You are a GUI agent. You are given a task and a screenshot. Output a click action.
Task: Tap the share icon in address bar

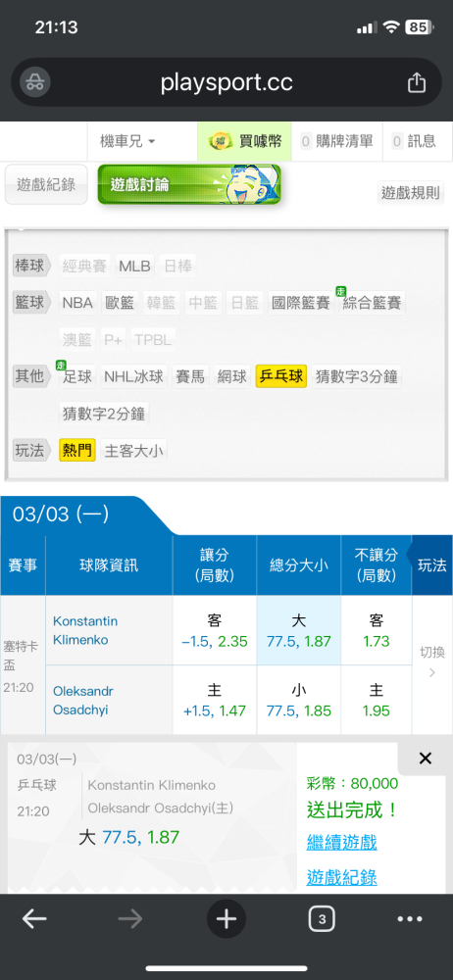417,82
